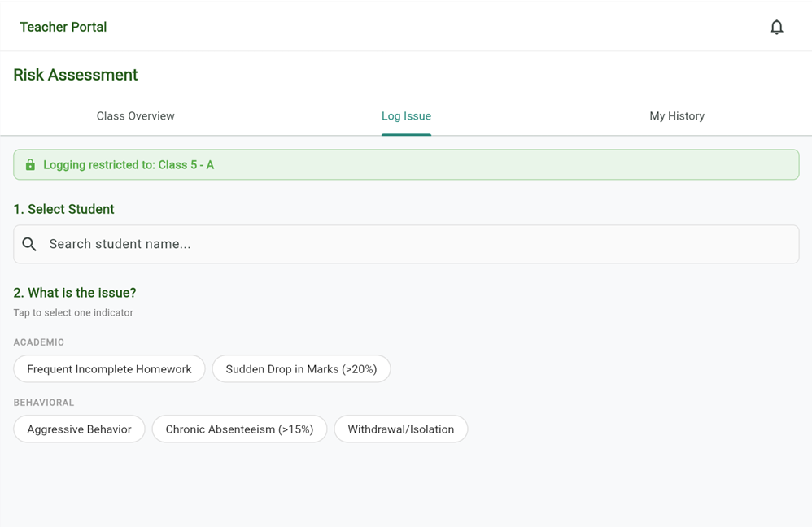
Task: Select Frequent Incomplete Homework indicator
Action: coord(109,369)
